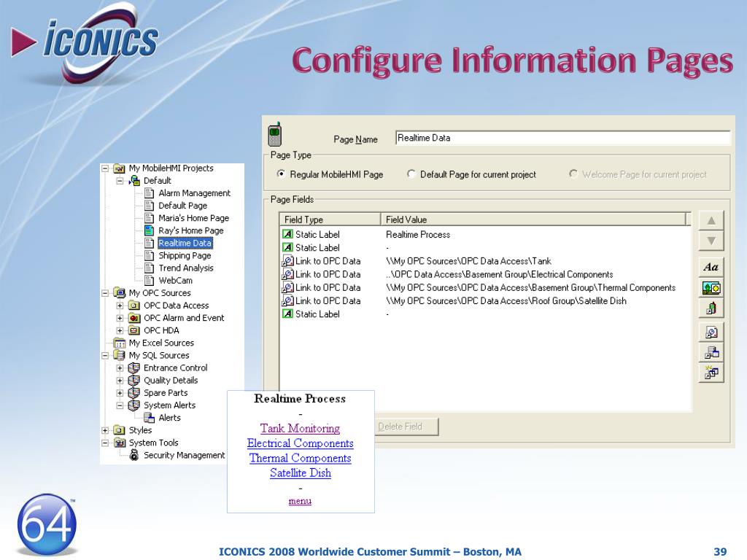Click the Alarm Management page icon
The height and width of the screenshot is (560, 747).
[x=149, y=193]
